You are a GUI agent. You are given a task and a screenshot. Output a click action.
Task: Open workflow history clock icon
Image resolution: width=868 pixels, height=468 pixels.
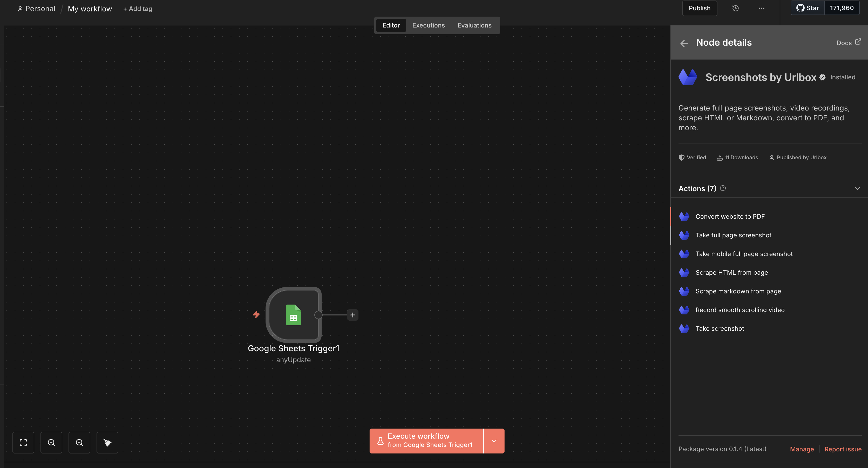(735, 8)
